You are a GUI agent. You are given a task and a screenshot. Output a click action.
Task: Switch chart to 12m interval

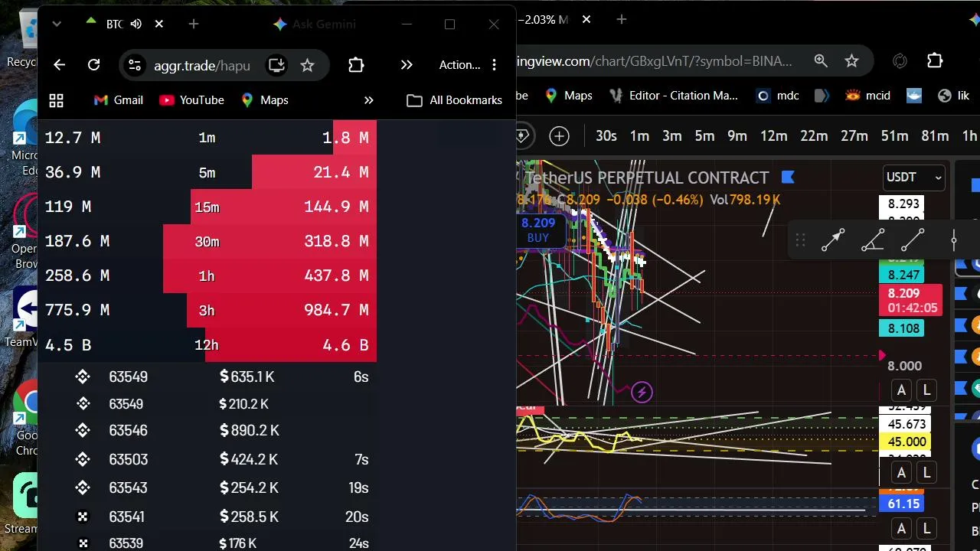773,136
